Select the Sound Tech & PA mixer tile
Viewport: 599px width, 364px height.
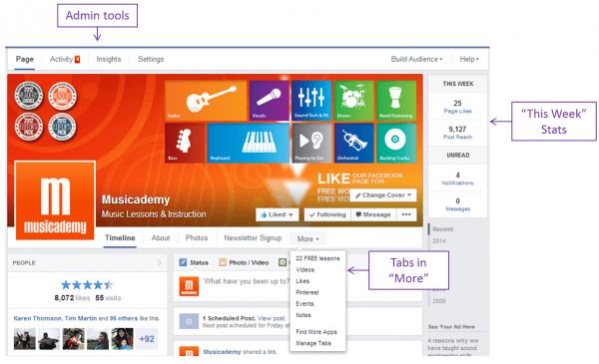[x=311, y=101]
